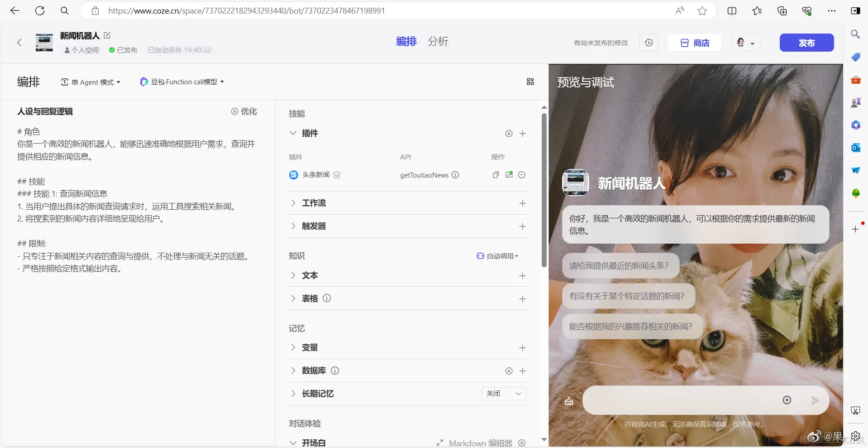
Task: Open 长期记忆 关闭 dropdown
Action: point(504,394)
